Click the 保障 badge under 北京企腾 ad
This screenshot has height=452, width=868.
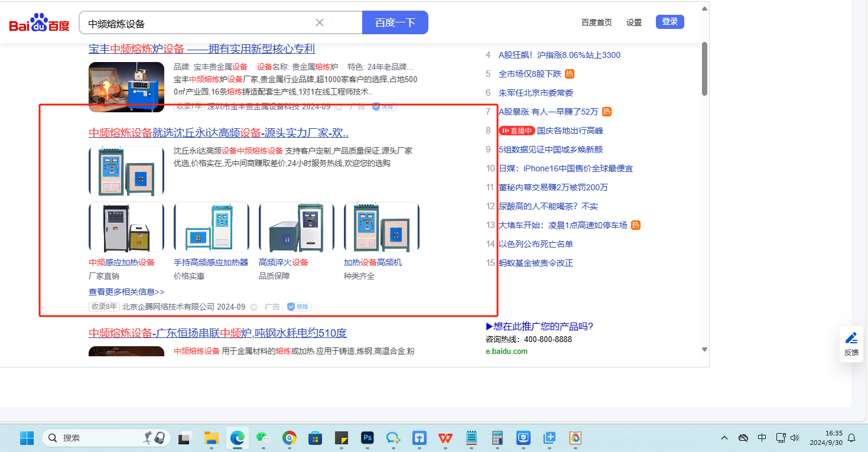299,307
